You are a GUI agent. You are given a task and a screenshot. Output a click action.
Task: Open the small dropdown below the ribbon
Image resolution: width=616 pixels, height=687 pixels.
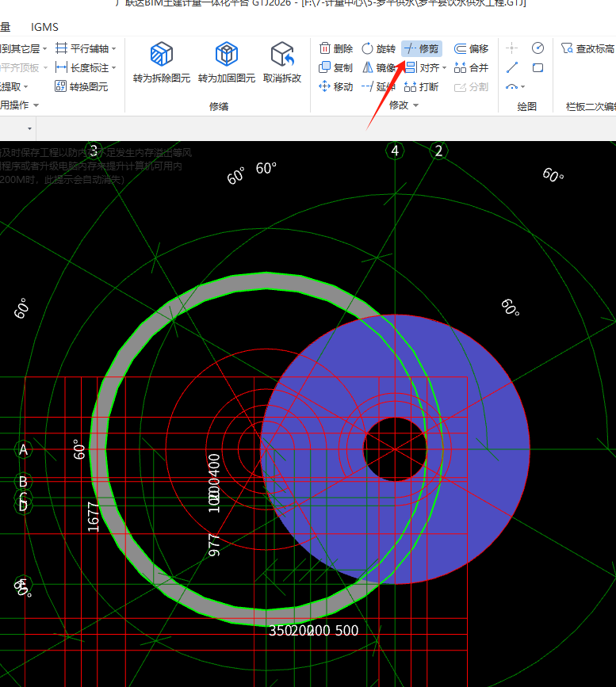(x=29, y=128)
